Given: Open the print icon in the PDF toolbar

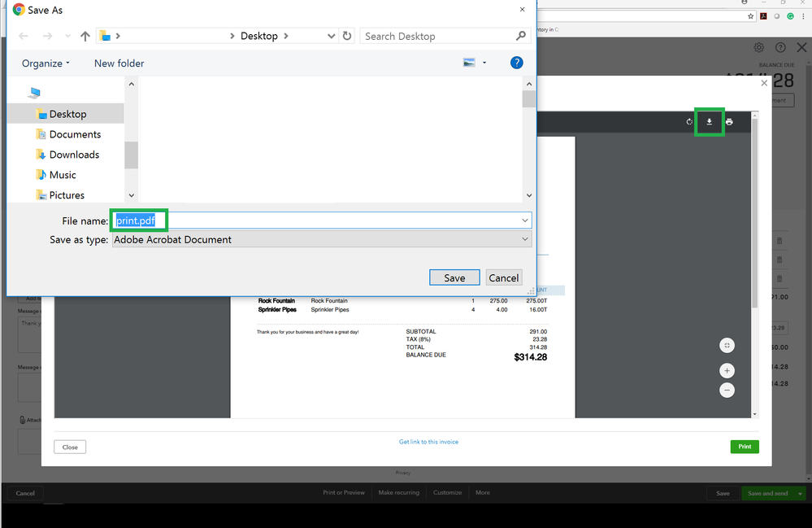Looking at the screenshot, I should [x=728, y=121].
